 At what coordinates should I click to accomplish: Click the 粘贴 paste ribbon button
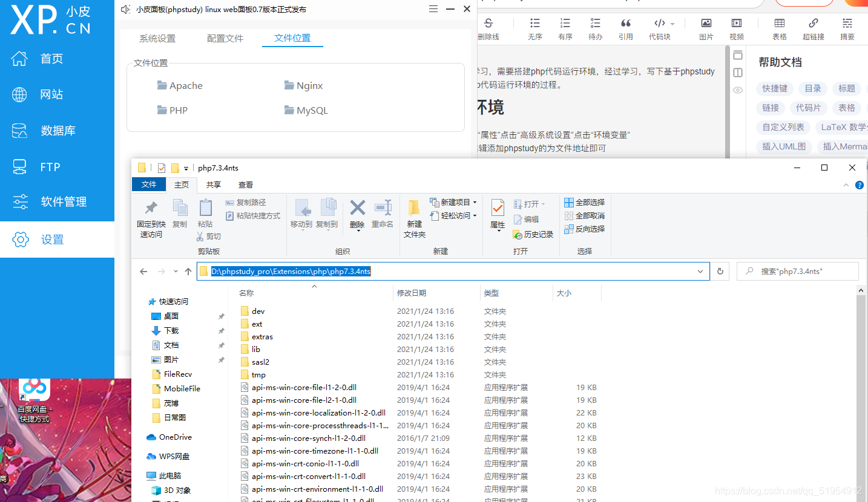(205, 214)
